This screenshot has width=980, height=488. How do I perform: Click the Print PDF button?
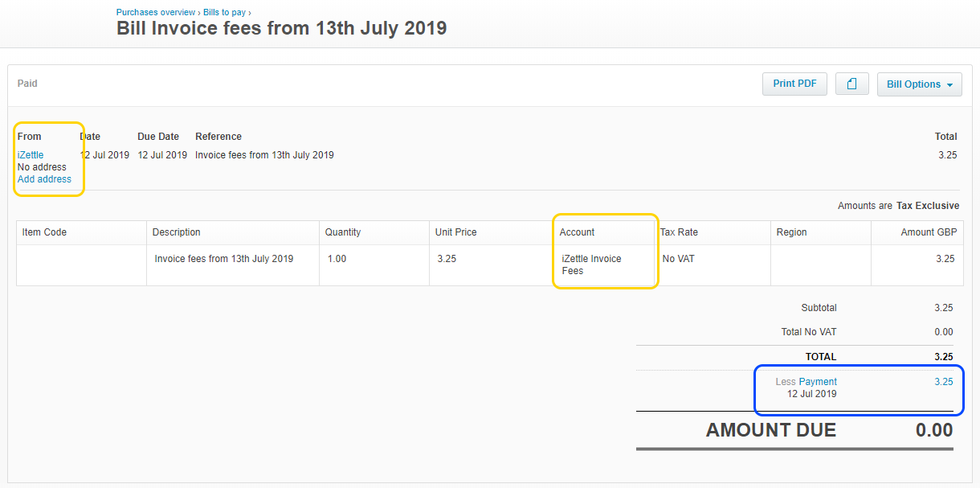[794, 84]
